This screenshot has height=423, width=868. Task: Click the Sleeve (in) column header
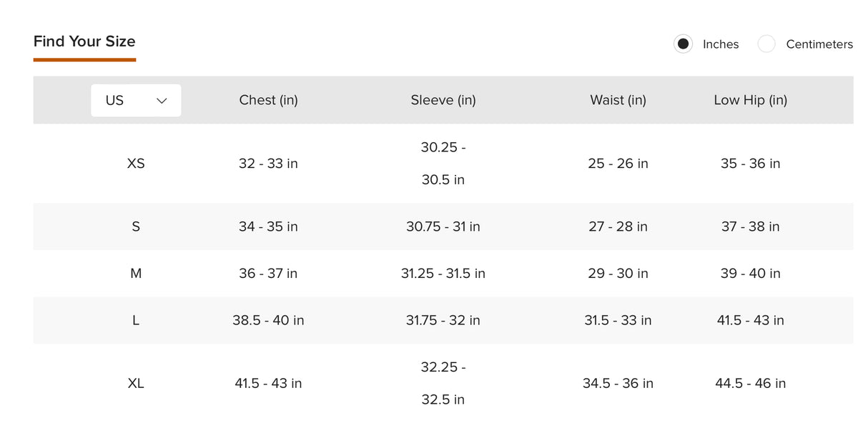click(x=443, y=100)
